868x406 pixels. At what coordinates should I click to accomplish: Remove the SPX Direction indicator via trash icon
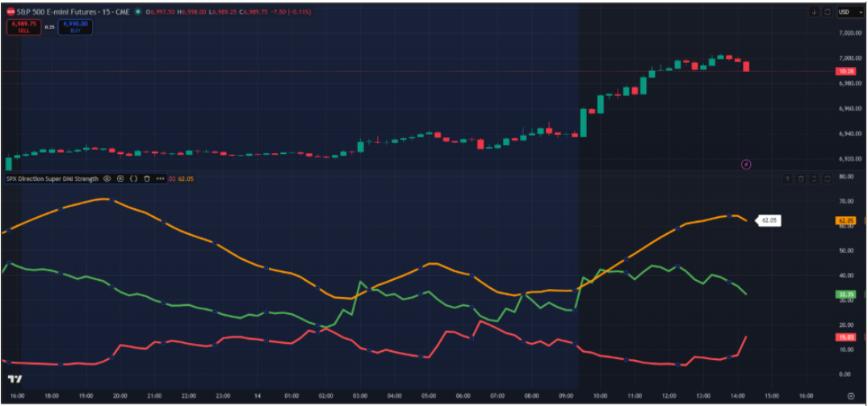[146, 179]
